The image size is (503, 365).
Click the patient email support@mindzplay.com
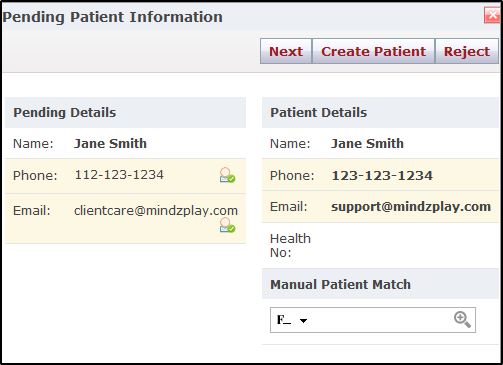click(x=411, y=207)
